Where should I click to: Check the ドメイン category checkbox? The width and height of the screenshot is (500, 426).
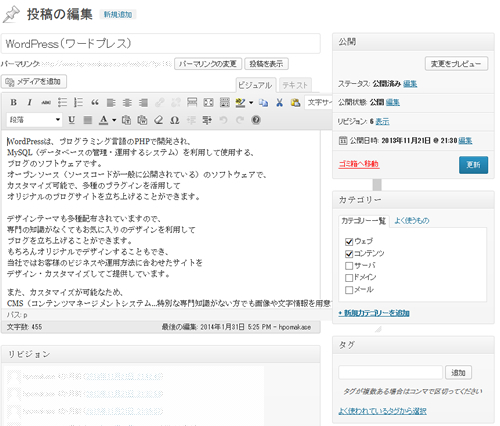coord(349,278)
